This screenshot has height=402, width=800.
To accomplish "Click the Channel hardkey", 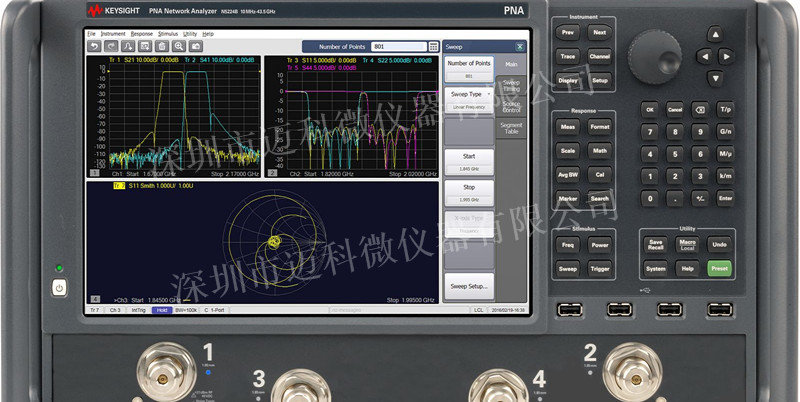I will pos(599,57).
